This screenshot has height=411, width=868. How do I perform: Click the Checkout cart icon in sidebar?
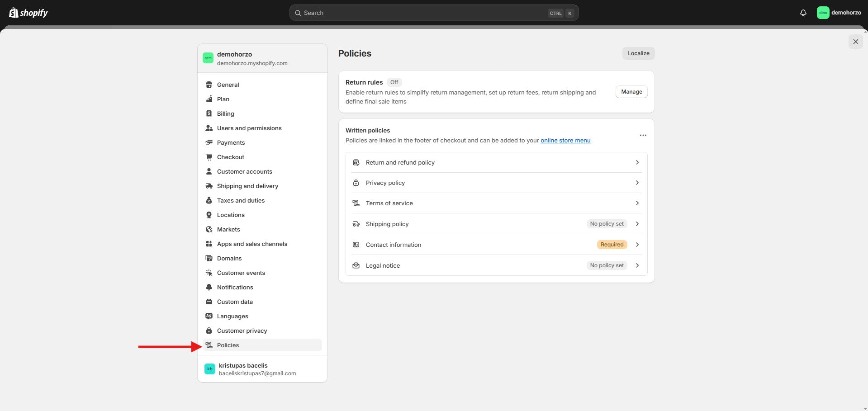pyautogui.click(x=209, y=157)
